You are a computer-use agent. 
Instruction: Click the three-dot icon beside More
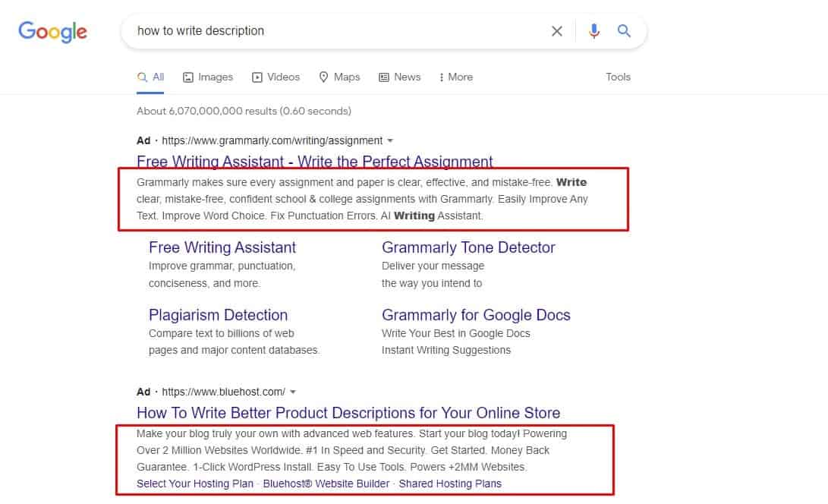tap(442, 77)
